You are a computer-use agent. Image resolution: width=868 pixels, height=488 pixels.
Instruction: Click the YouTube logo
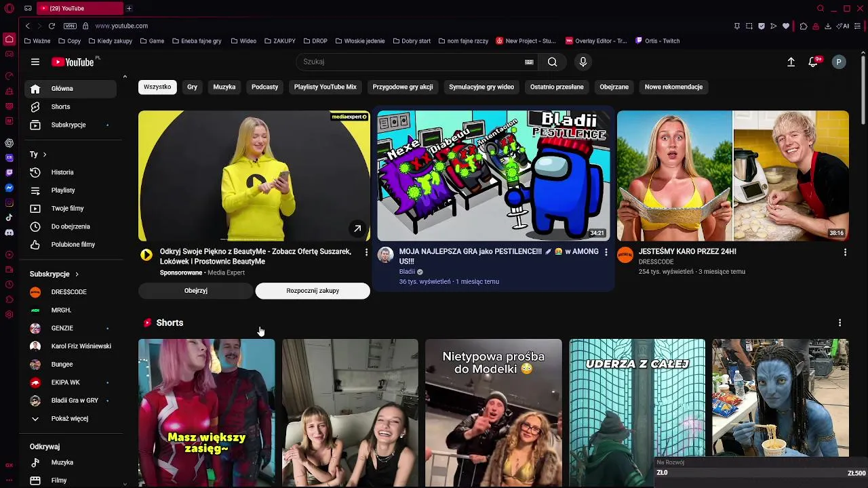73,62
